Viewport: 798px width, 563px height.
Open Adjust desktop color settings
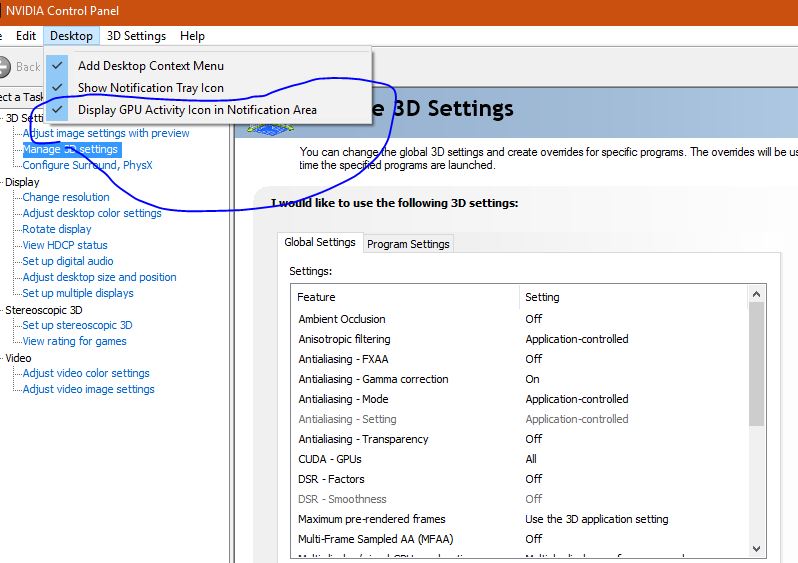tap(92, 213)
